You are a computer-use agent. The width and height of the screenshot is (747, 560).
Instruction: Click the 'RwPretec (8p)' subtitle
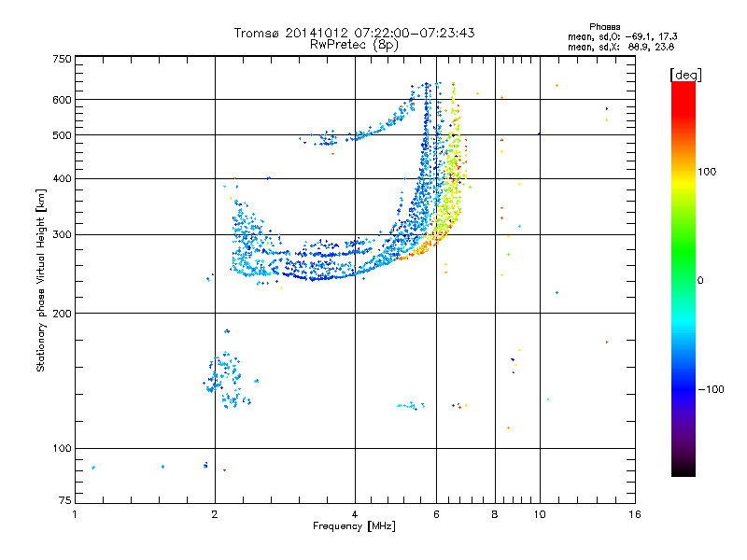[x=354, y=45]
